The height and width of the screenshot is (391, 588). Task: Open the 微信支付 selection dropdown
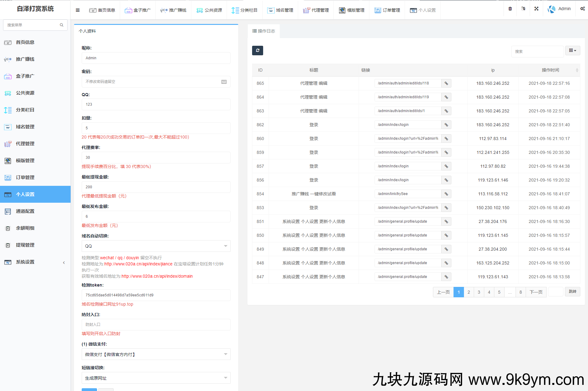coord(156,354)
